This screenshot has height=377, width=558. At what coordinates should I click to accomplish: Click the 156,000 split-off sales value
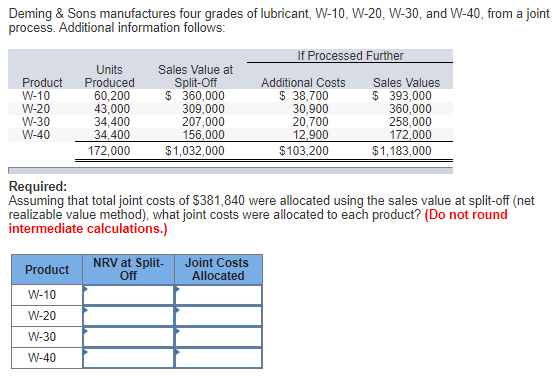pyautogui.click(x=203, y=135)
